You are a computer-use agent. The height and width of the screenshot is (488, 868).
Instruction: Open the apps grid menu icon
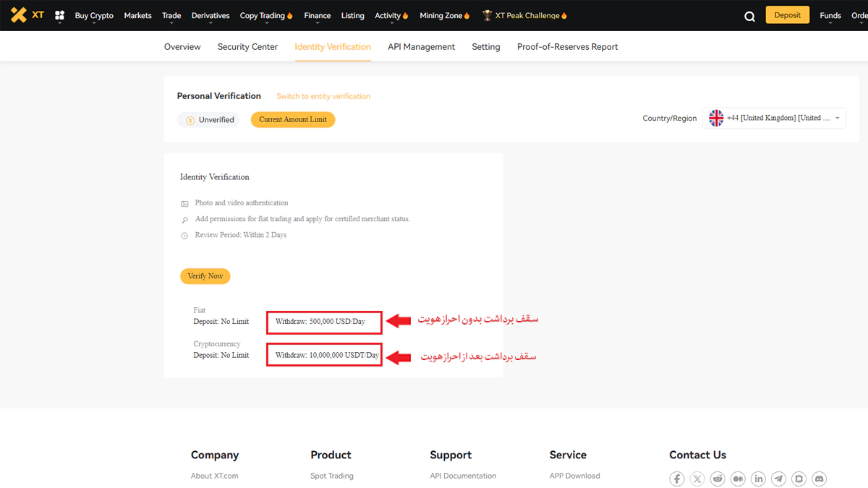pyautogui.click(x=59, y=15)
